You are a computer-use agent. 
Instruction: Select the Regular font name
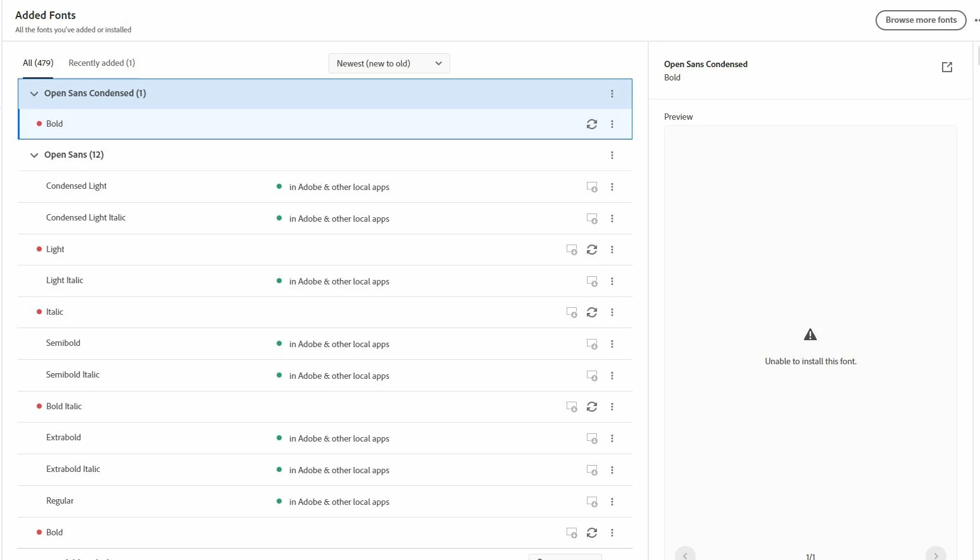tap(60, 501)
